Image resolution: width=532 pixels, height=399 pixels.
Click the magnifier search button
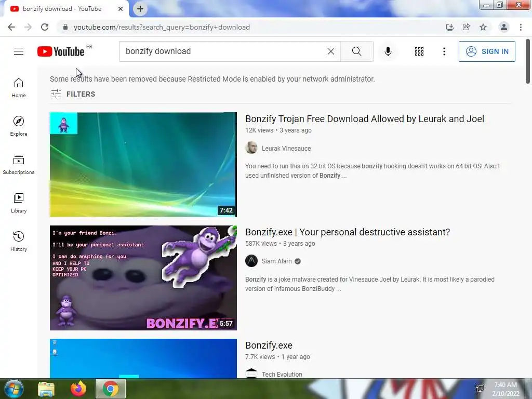coord(356,51)
